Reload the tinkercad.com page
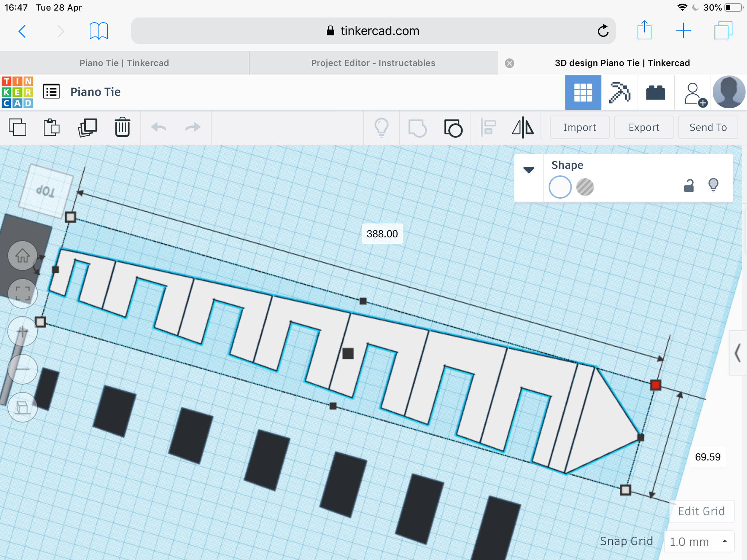This screenshot has height=560, width=747. point(603,31)
